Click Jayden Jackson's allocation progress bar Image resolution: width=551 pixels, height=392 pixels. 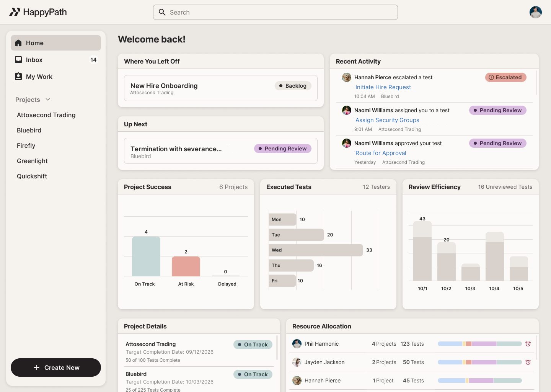tap(480, 362)
